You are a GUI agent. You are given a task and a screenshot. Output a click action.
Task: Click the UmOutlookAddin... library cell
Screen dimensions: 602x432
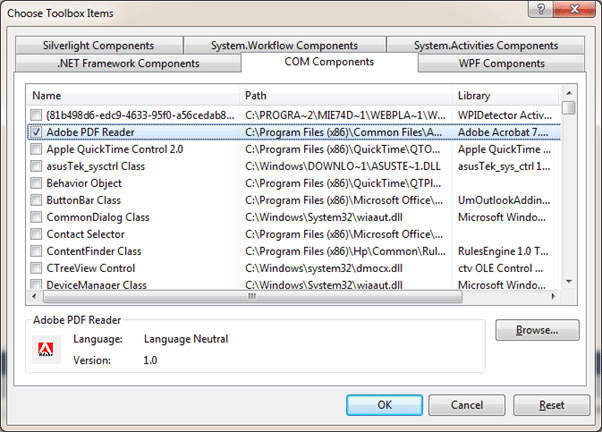tap(504, 200)
